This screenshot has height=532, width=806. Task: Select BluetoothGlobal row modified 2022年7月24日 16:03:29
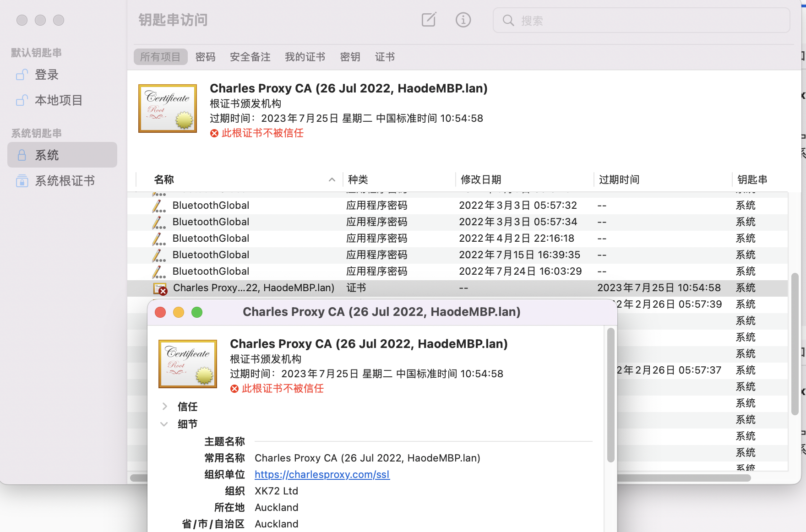pos(457,271)
